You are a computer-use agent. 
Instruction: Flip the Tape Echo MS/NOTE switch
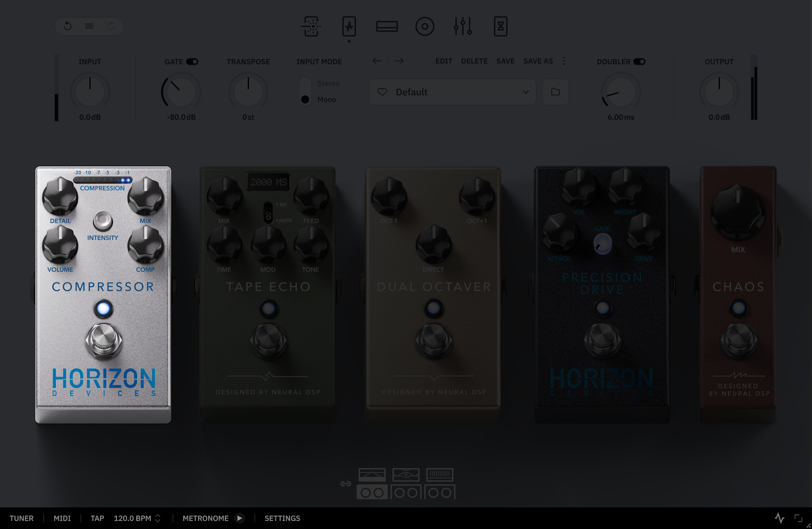[x=268, y=212]
